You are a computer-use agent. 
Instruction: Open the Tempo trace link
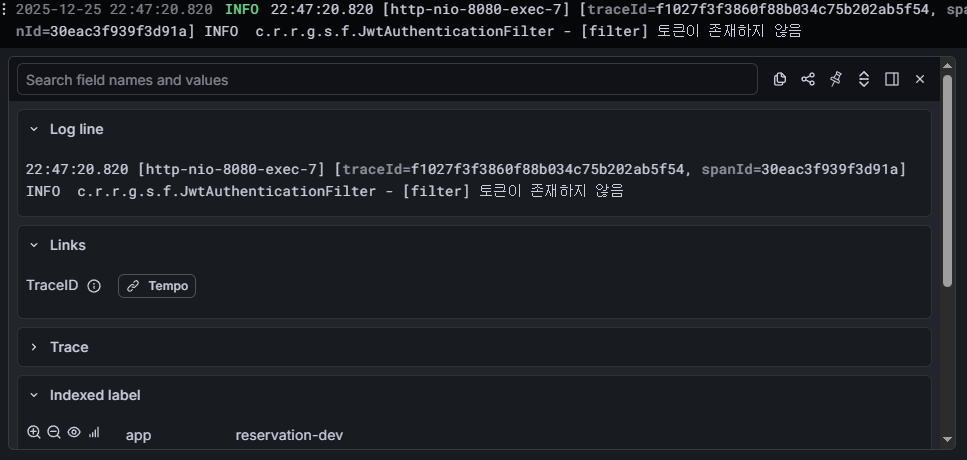[157, 286]
